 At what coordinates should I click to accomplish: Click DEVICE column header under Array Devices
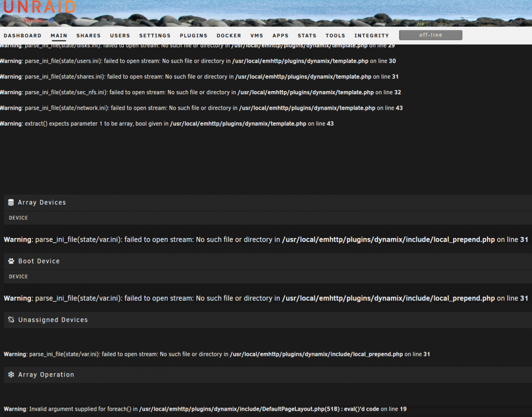pyautogui.click(x=18, y=218)
